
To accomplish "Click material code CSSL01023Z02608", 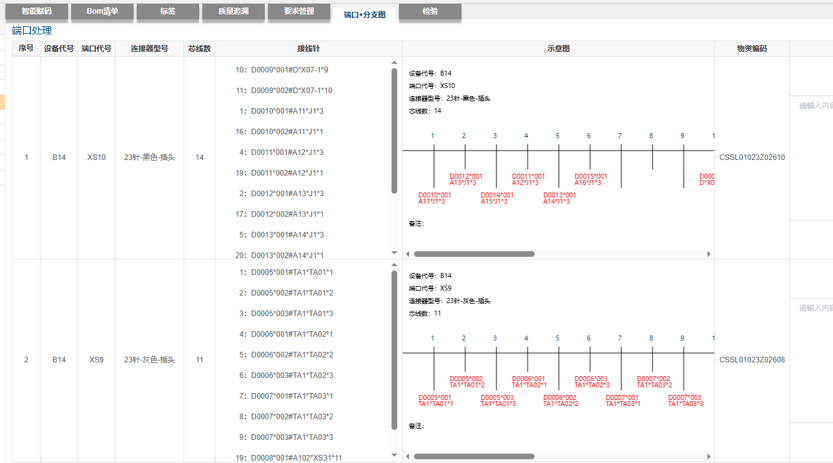I will point(752,360).
